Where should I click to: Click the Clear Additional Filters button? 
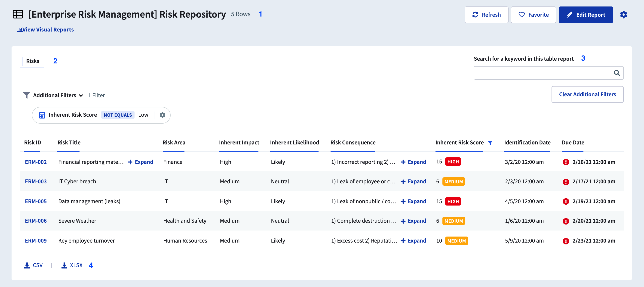coord(587,94)
